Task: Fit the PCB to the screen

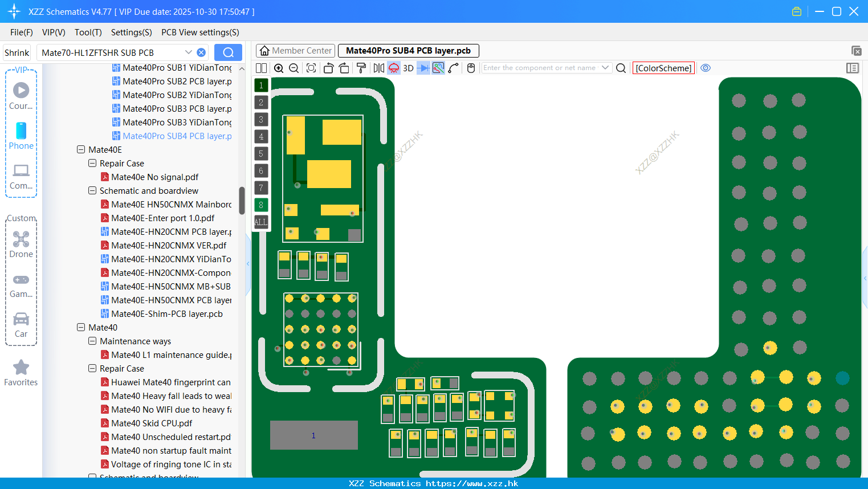Action: (x=311, y=68)
